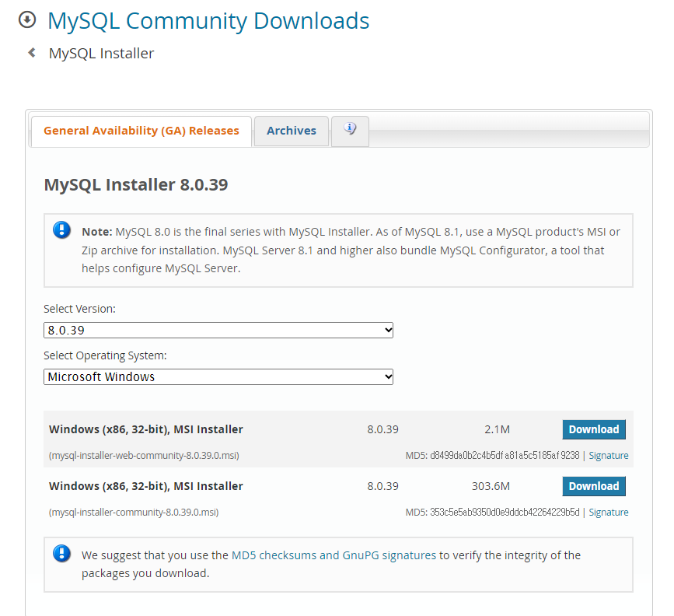
Task: Click the back arrow beside MySQL Installer
Action: tap(31, 53)
